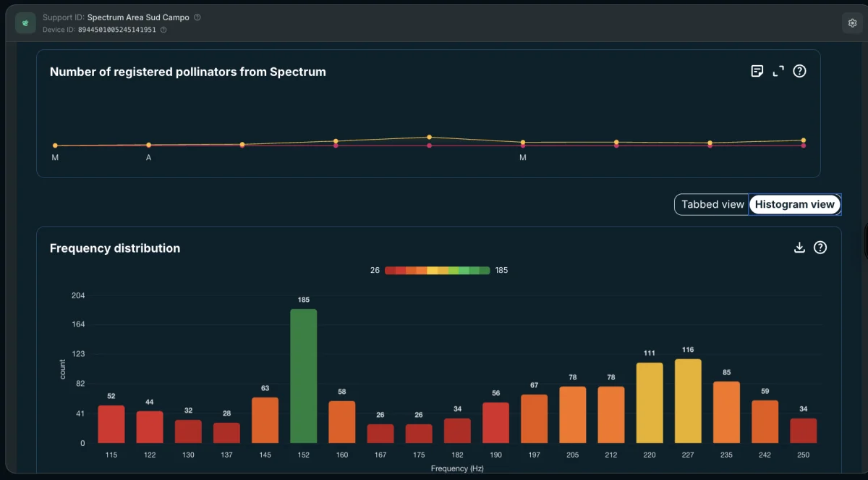Click the peak yellow point on line chart

point(429,137)
